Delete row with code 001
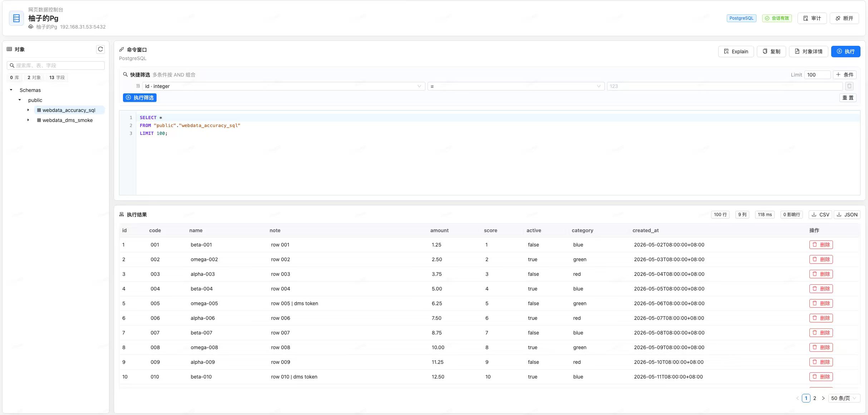Image resolution: width=868 pixels, height=415 pixels. (821, 245)
